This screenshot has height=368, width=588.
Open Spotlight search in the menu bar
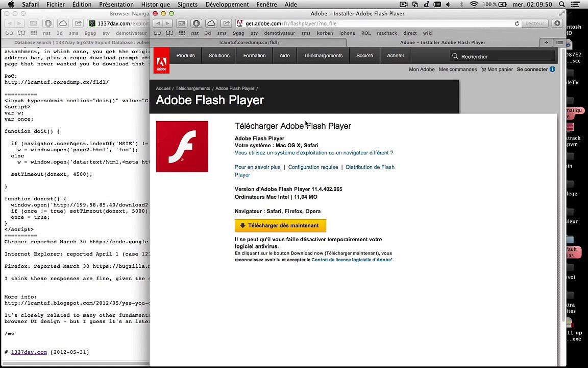tap(562, 5)
